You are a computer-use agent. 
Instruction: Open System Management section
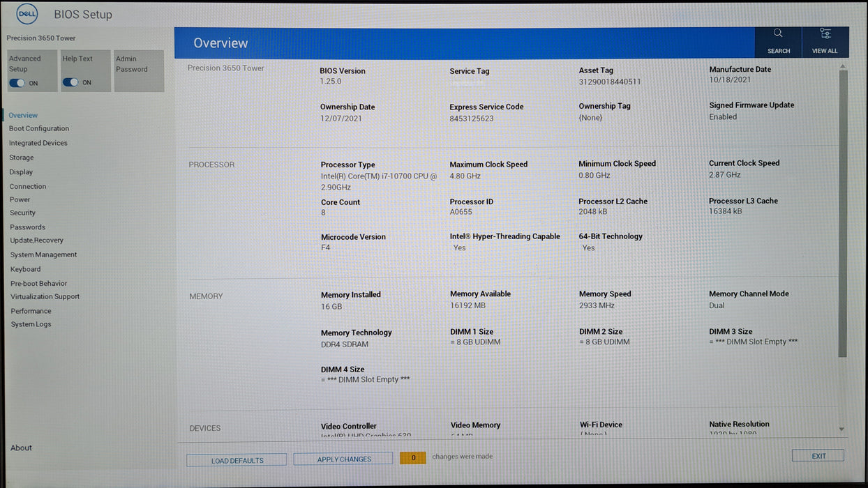click(x=44, y=254)
